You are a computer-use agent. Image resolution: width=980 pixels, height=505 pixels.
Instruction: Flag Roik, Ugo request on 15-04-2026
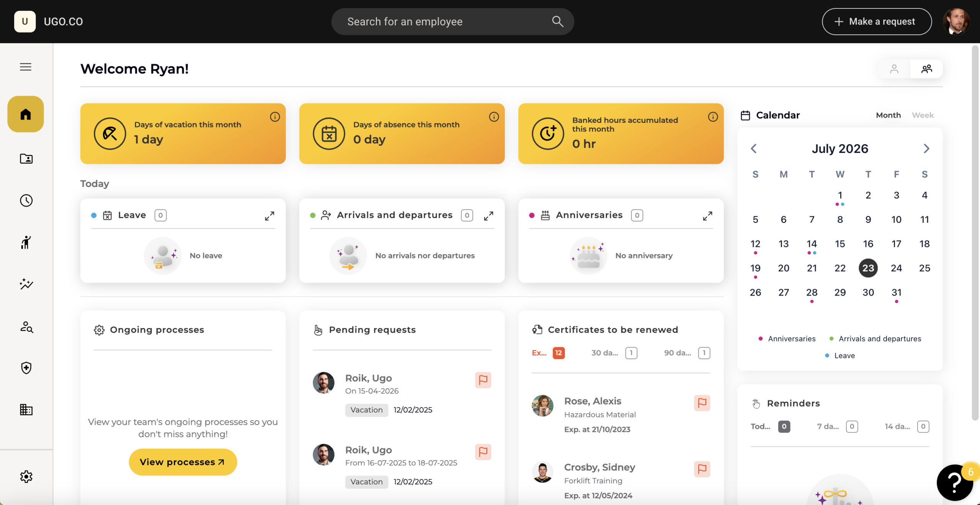(483, 380)
